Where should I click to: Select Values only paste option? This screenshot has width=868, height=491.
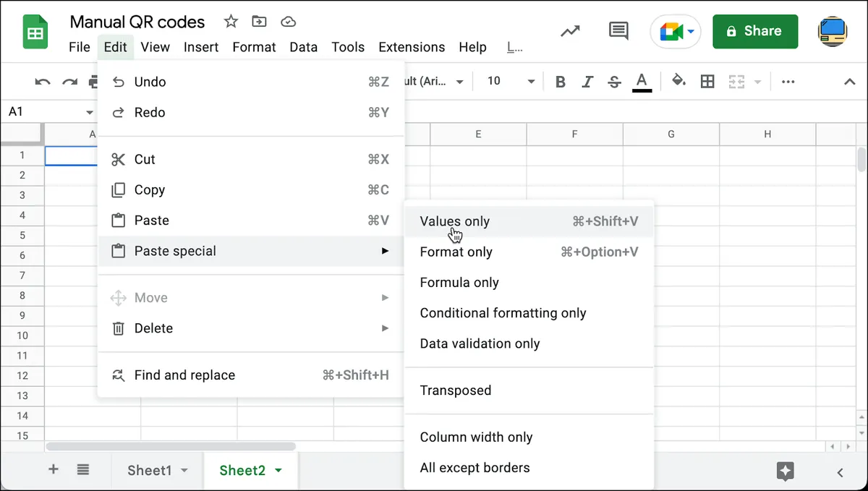529,221
